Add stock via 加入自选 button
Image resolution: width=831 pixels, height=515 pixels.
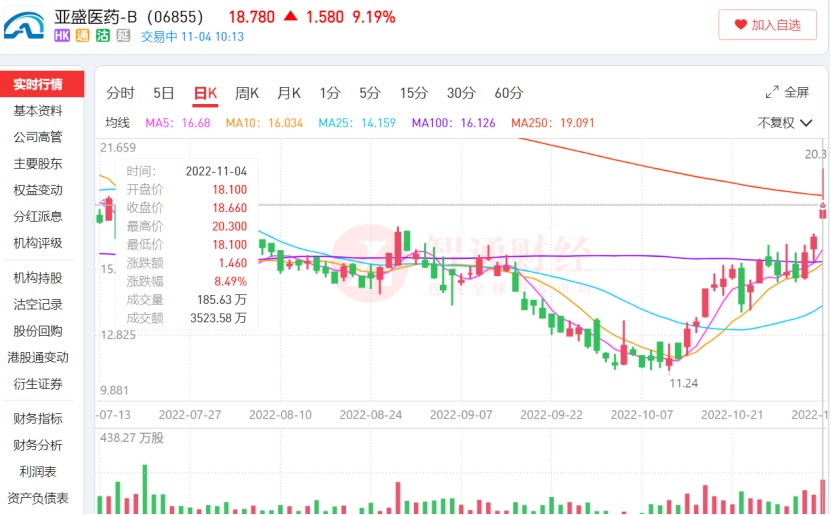[x=767, y=24]
